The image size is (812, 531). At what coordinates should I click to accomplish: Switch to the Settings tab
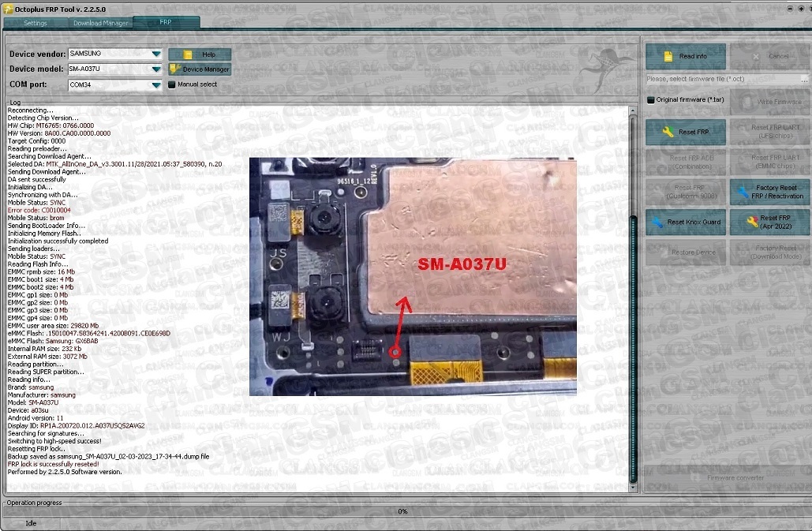(x=36, y=23)
